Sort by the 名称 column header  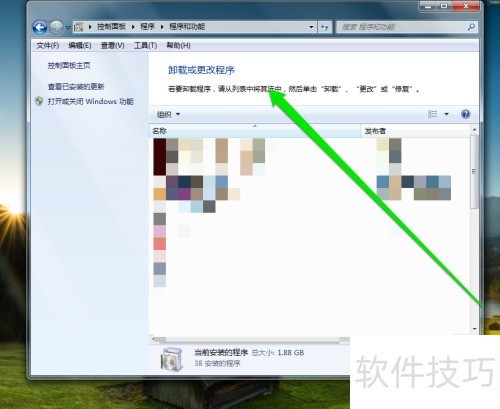(x=255, y=131)
